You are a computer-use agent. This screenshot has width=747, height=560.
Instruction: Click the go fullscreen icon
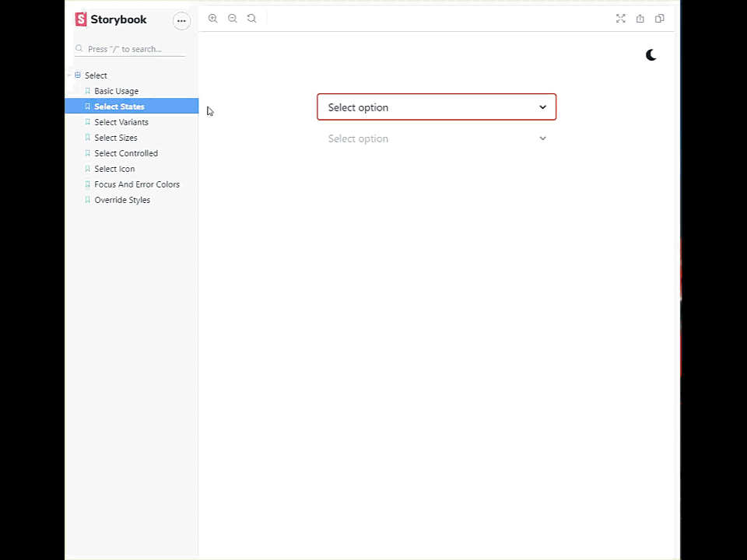[x=620, y=18]
